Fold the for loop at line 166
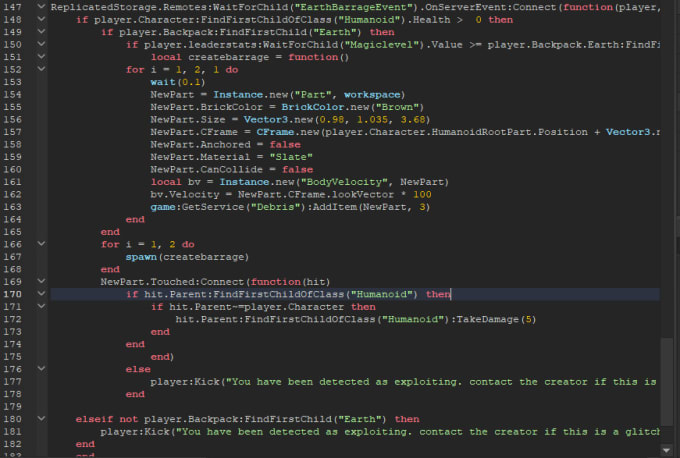Viewport: 680px width, 458px height. pyautogui.click(x=41, y=244)
